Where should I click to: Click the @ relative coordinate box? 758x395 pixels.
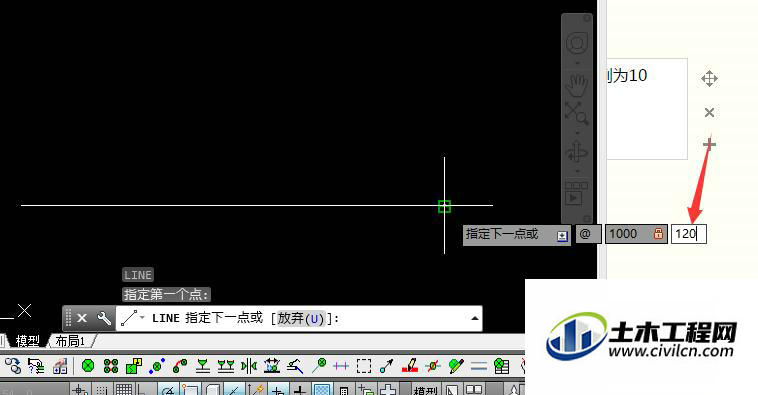pos(588,234)
